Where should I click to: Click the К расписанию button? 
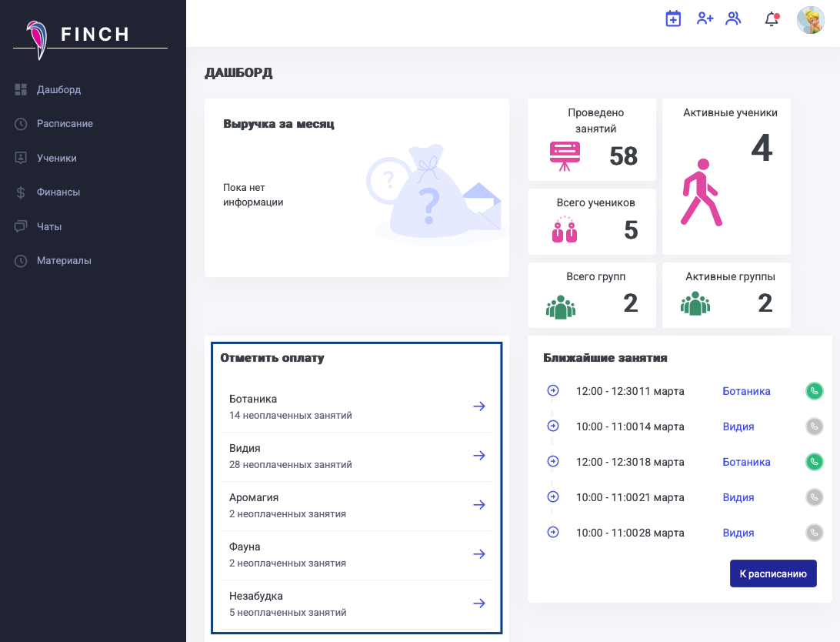772,573
